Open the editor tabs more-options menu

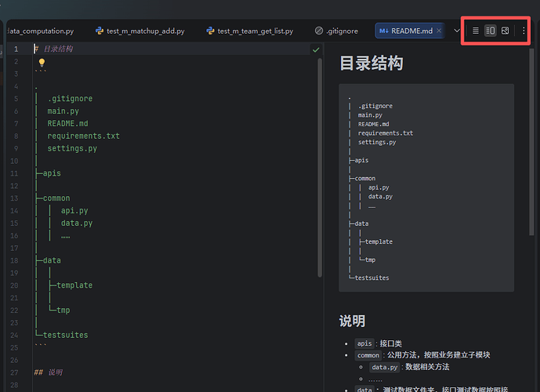[x=524, y=31]
